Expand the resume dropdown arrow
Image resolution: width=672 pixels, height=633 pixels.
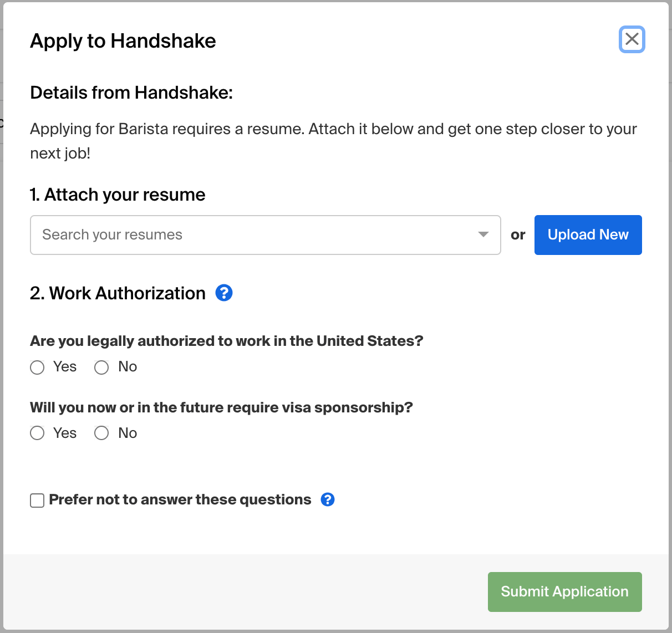483,234
